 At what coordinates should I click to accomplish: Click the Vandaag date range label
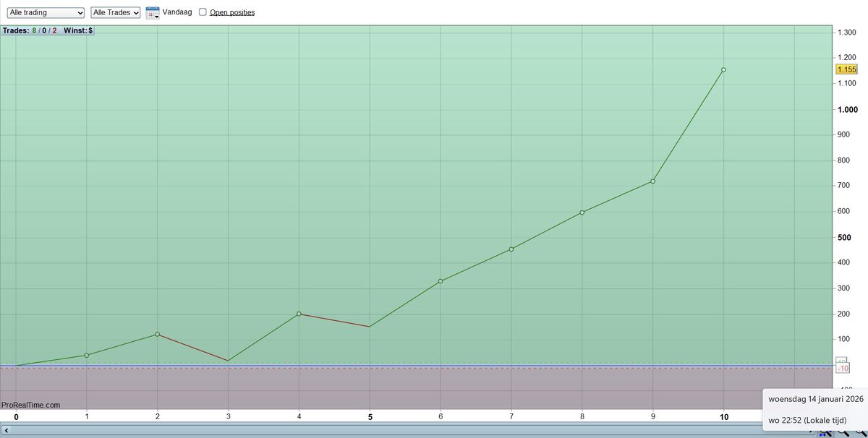(x=177, y=12)
